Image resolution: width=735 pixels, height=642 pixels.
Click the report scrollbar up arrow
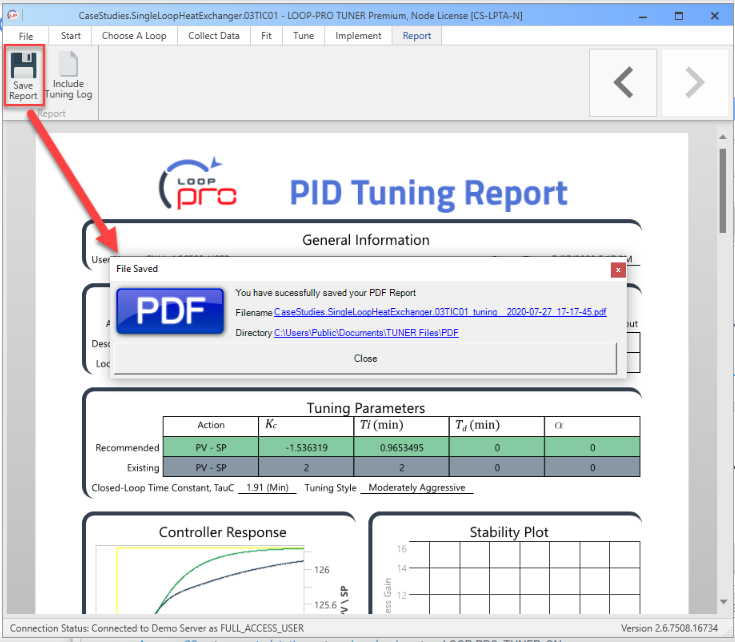point(722,137)
